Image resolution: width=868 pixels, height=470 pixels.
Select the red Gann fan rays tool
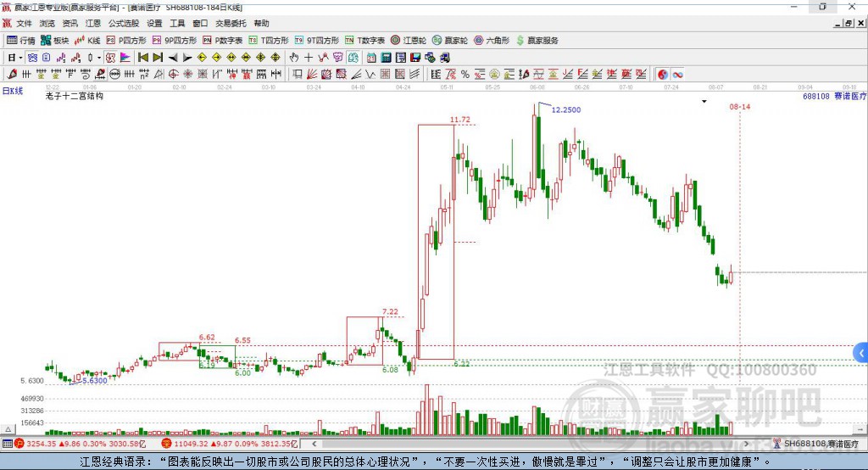point(312,75)
